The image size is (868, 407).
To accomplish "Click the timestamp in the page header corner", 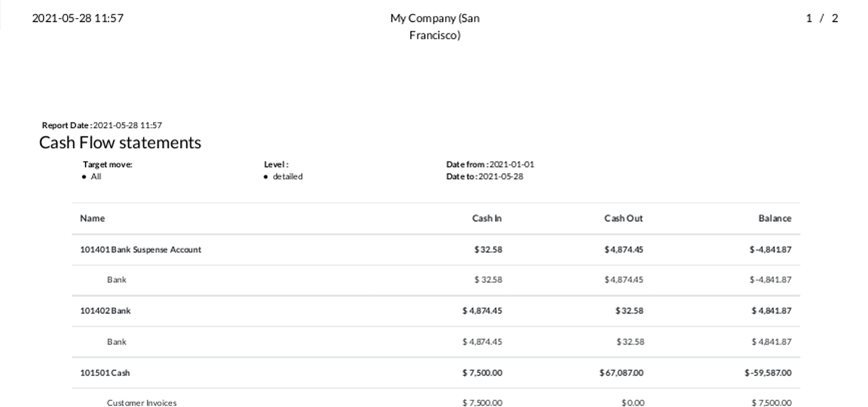I will [x=77, y=19].
